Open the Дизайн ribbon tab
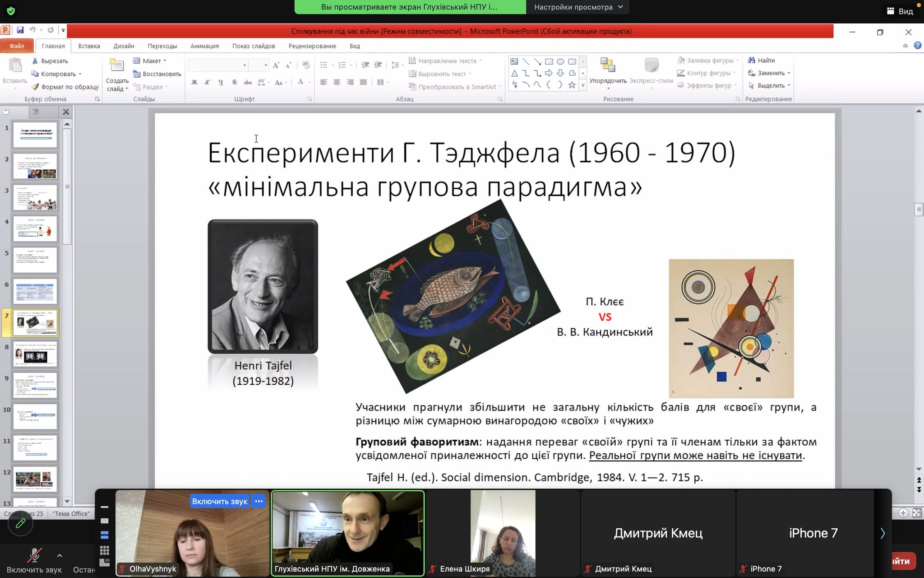Viewport: 924px width, 578px height. [x=124, y=46]
